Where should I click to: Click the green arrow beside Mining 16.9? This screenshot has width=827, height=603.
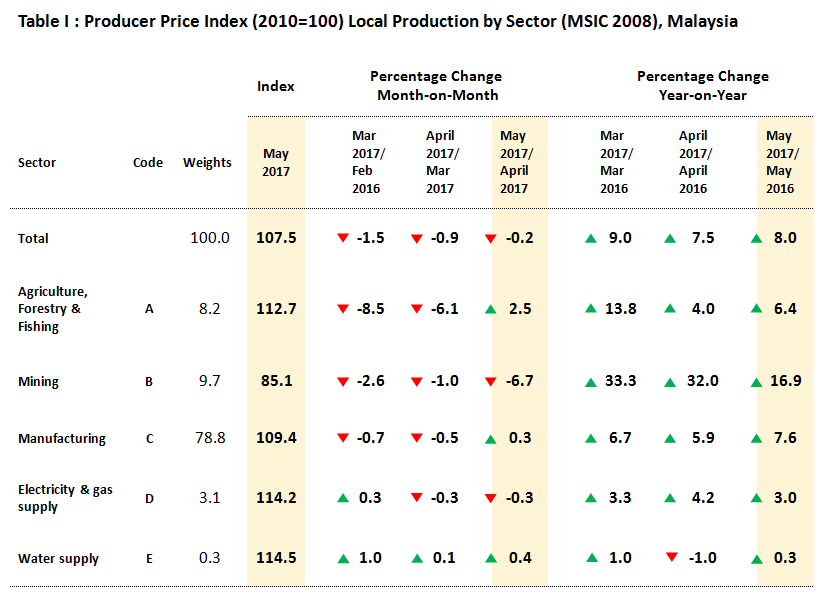758,381
